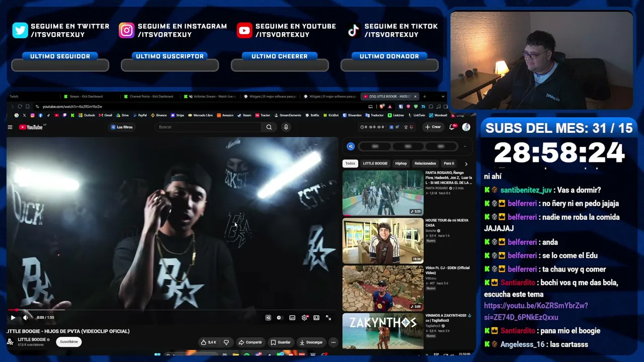Open the Mercado Libre bookmark

point(200,116)
